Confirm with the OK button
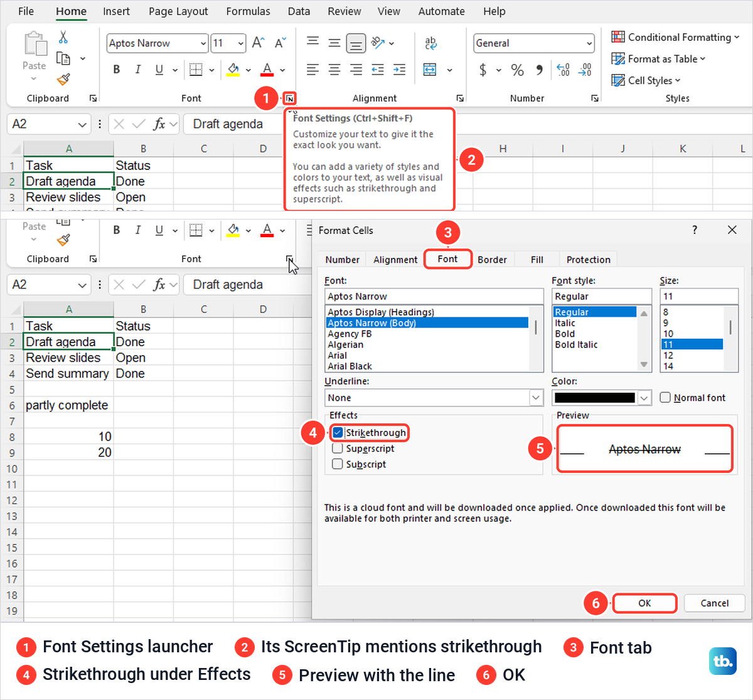This screenshot has height=700, width=753. tap(644, 603)
